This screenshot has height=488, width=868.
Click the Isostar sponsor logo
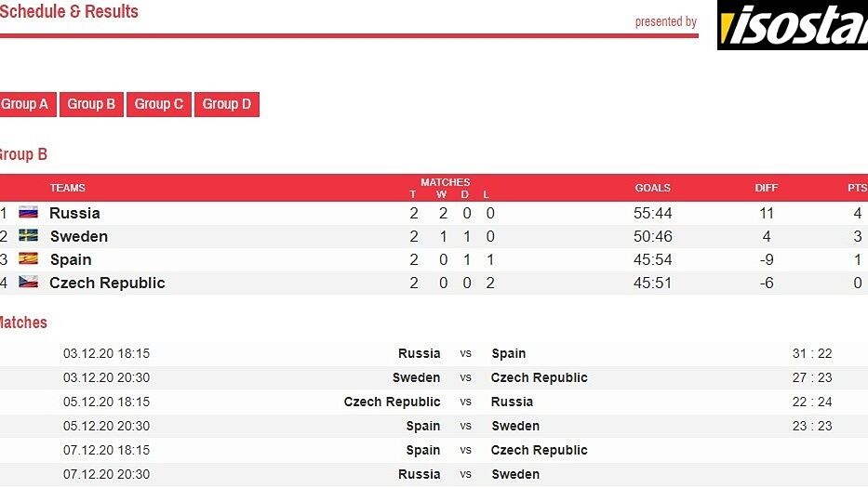(793, 26)
